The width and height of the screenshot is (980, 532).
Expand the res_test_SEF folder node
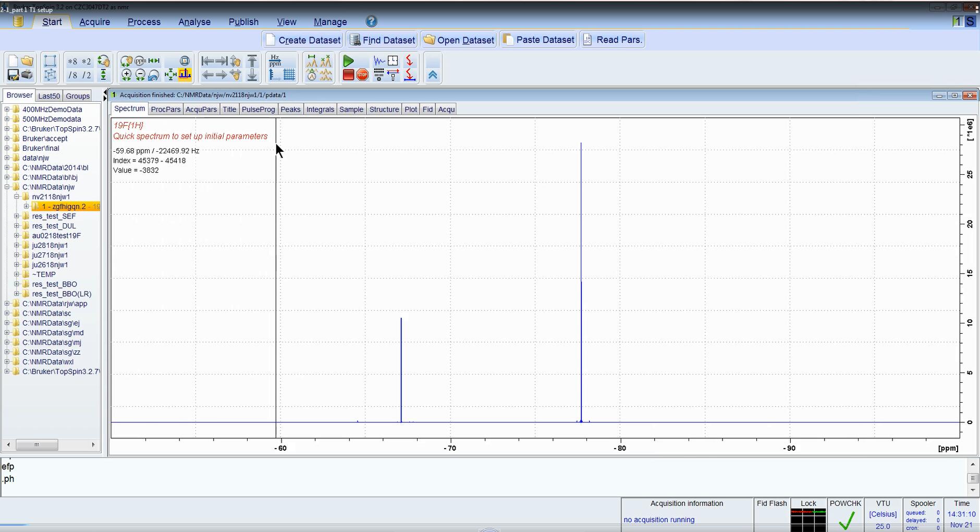(x=17, y=216)
